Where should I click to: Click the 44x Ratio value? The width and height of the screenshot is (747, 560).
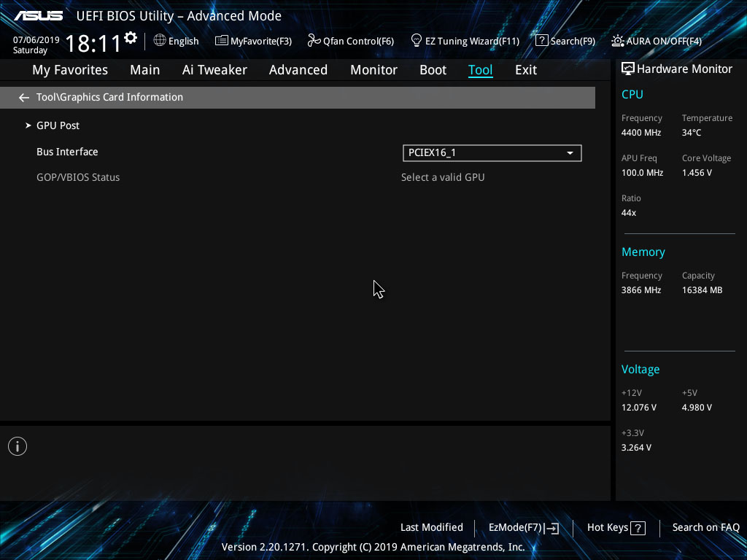(x=628, y=213)
